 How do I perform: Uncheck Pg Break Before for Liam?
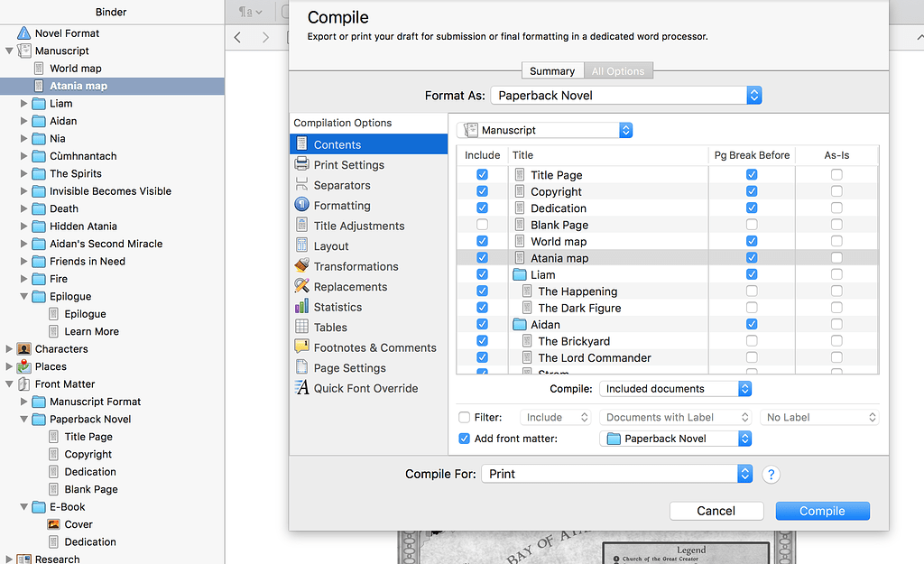[x=752, y=273]
